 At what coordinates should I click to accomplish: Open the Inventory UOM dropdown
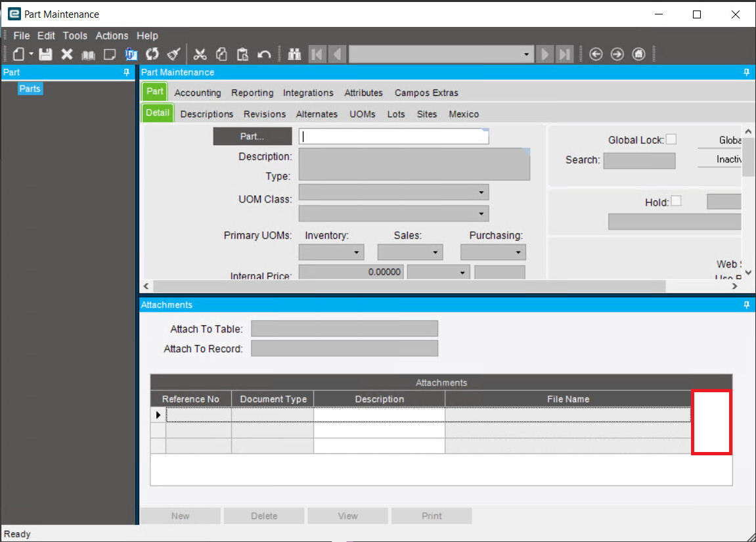click(x=357, y=252)
